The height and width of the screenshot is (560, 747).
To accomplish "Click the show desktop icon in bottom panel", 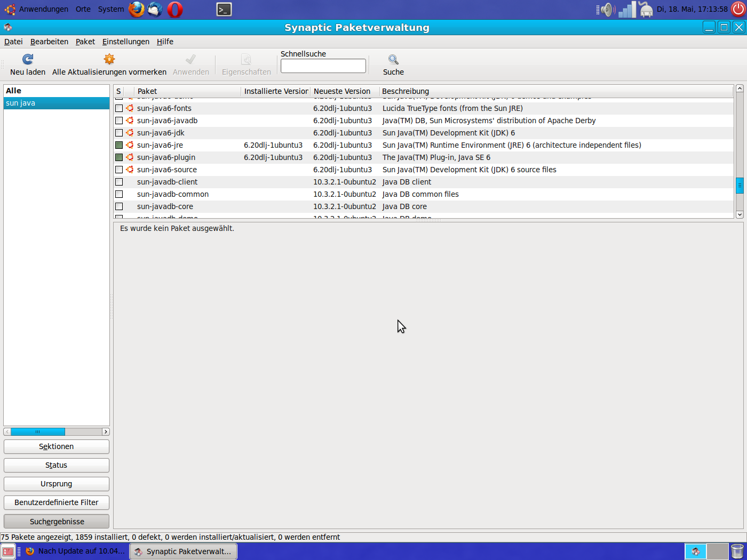I will point(8,551).
